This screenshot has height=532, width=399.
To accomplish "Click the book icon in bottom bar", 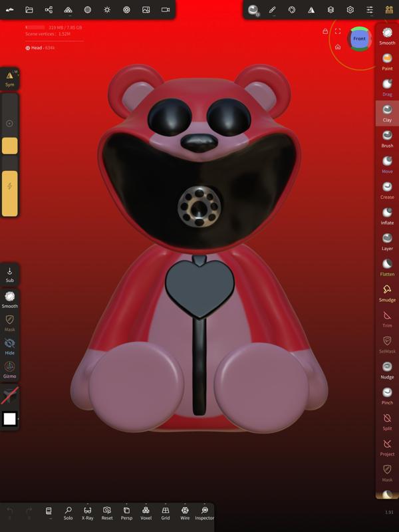I will (49, 511).
